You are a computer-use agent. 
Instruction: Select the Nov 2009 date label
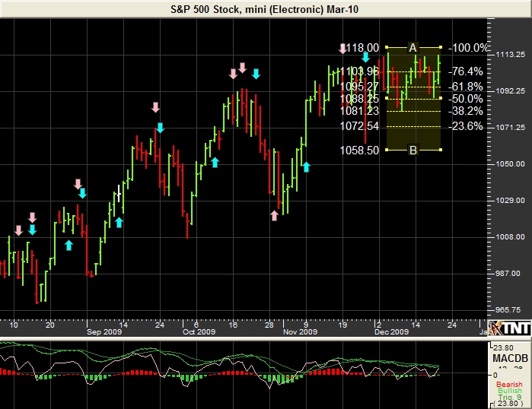[x=301, y=331]
